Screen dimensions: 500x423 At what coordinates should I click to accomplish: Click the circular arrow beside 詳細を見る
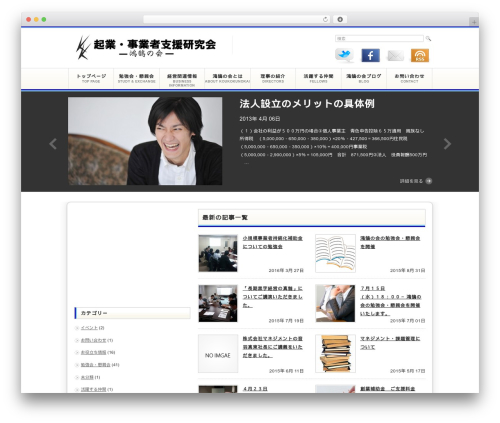tap(429, 181)
